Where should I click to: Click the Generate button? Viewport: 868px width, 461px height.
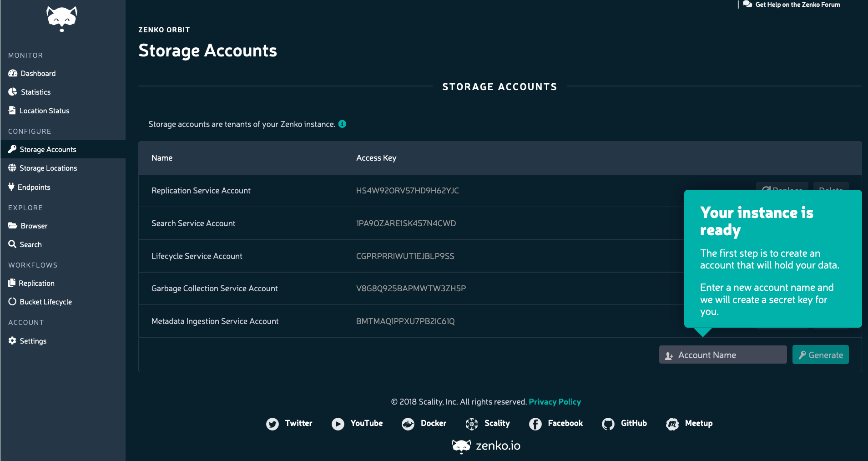tap(821, 355)
